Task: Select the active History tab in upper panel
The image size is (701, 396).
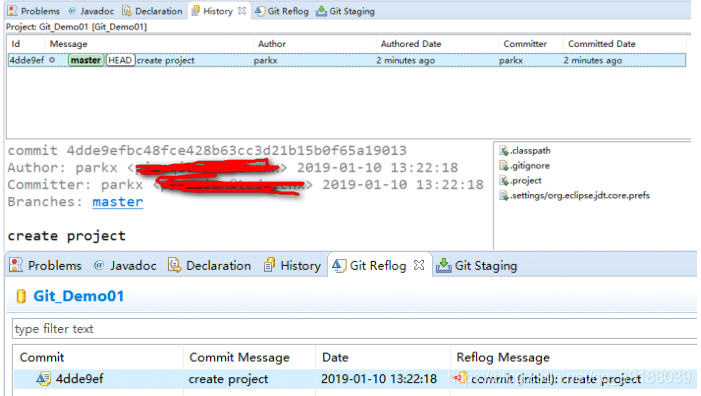Action: pos(218,11)
